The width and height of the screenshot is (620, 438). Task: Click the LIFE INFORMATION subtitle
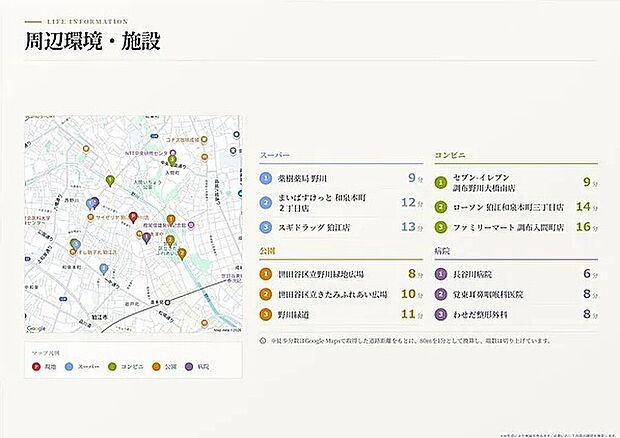coord(87,22)
